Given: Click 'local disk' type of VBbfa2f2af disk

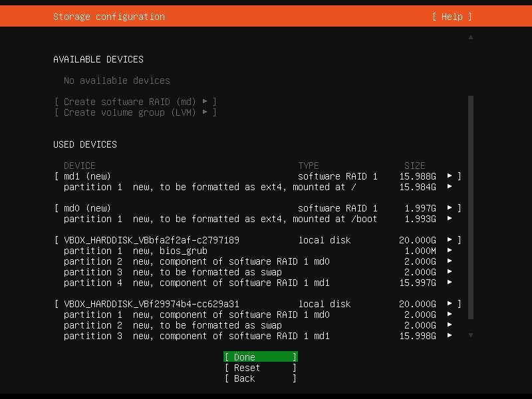Looking at the screenshot, I should click(x=325, y=240).
